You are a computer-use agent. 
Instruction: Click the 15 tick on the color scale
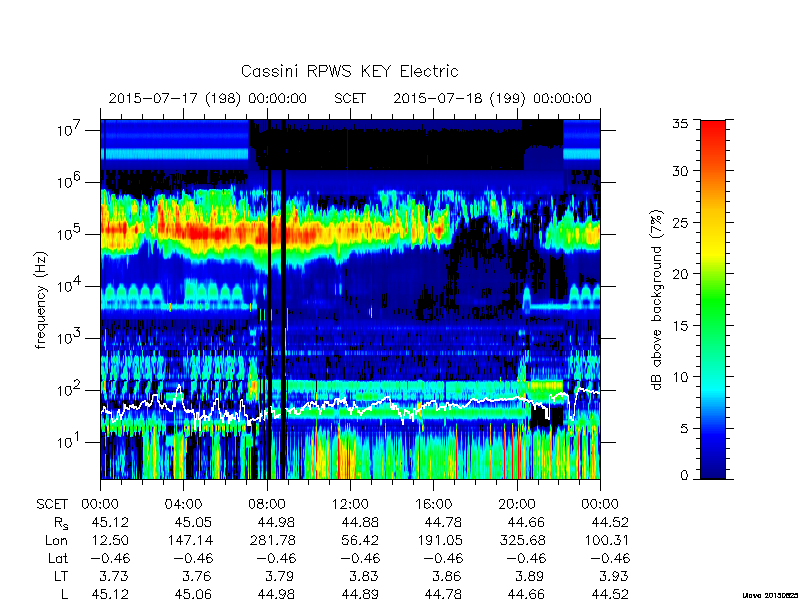click(x=680, y=325)
